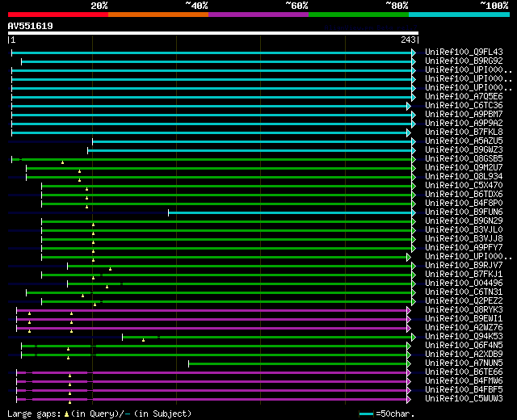Viewport: 517px width, 420px height.
Task: Click the red 20% identity legend segment
Action: [57, 14]
